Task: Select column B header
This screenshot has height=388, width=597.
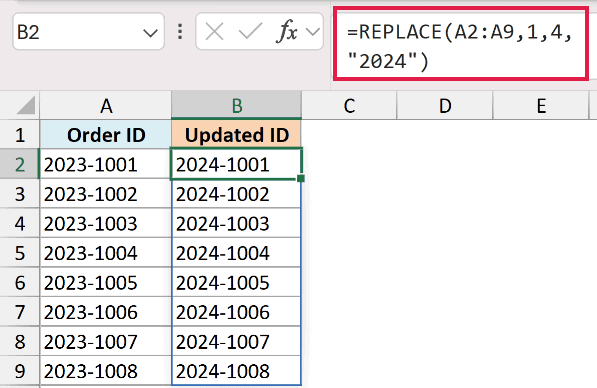Action: (x=236, y=105)
